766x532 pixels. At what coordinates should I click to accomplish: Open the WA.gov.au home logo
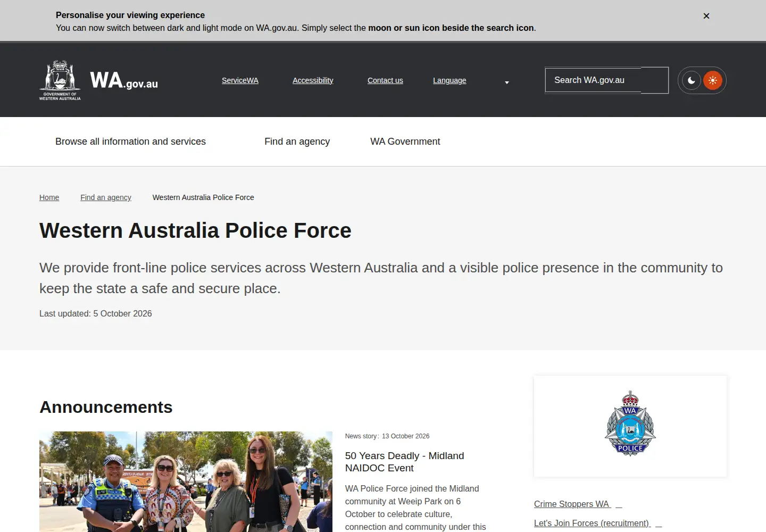tap(124, 80)
